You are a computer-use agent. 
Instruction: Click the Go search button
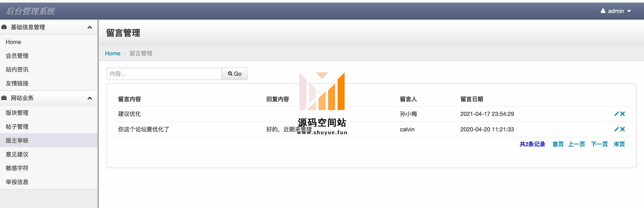pos(235,74)
